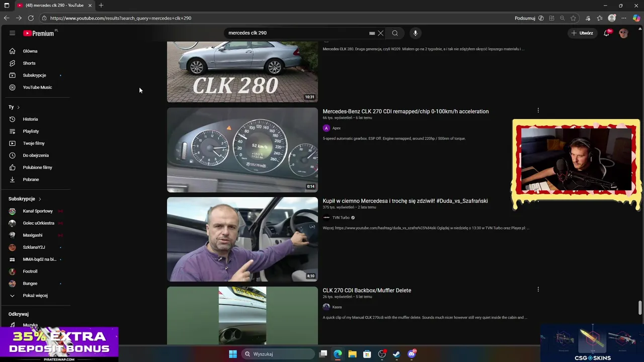Screen dimensions: 644x362
Task: Open Subskrypcje in the sidebar
Action: pyautogui.click(x=35, y=75)
